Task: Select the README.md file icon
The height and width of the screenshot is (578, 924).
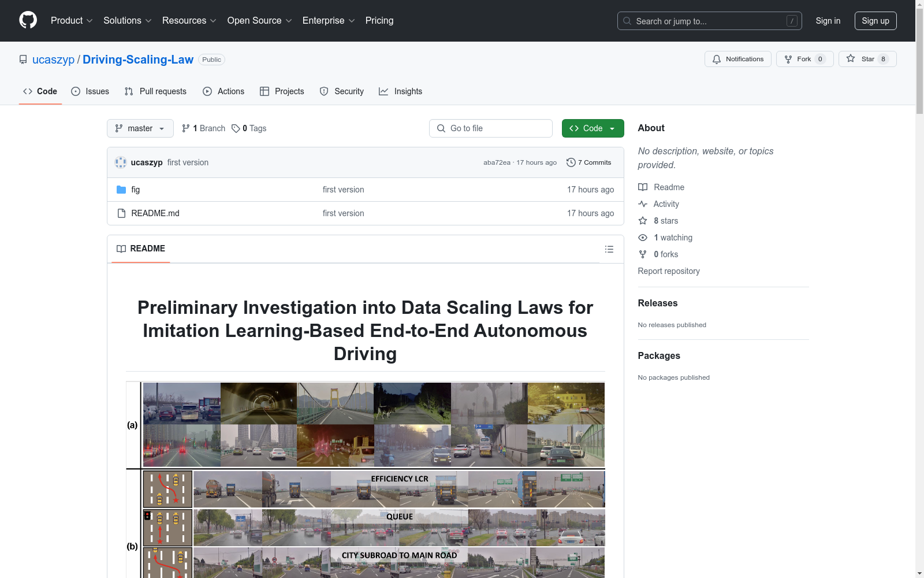Action: [122, 213]
